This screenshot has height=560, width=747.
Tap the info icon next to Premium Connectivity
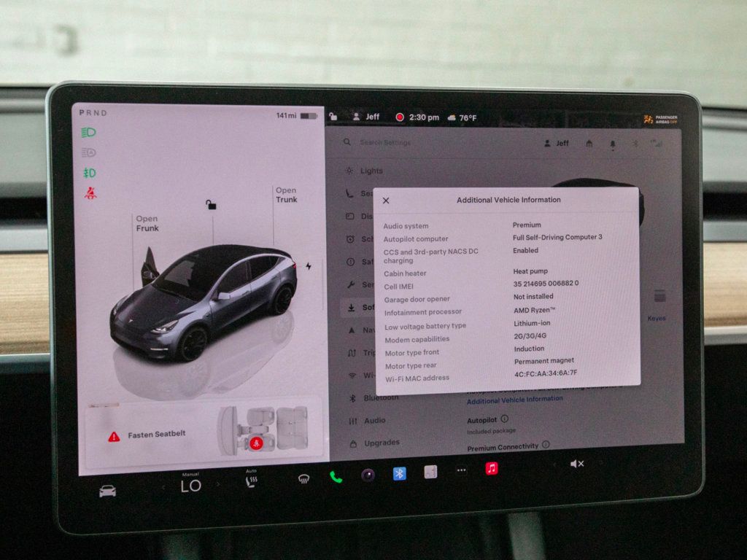coord(546,444)
